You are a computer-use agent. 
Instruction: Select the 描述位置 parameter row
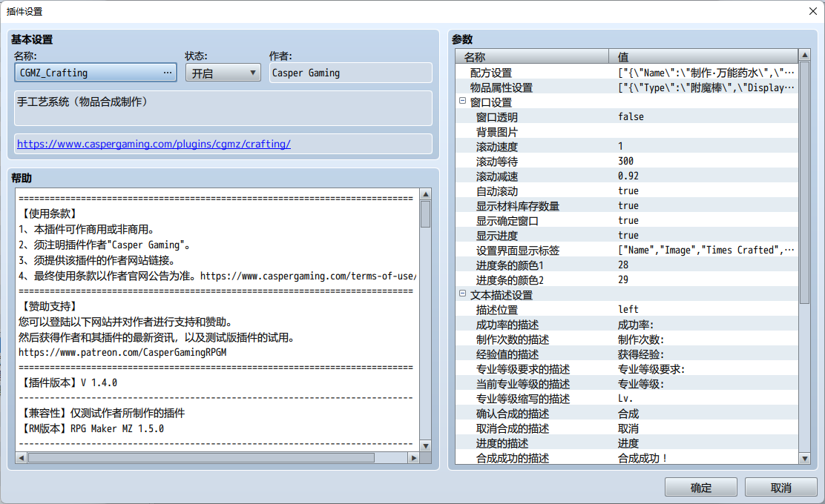(627, 310)
